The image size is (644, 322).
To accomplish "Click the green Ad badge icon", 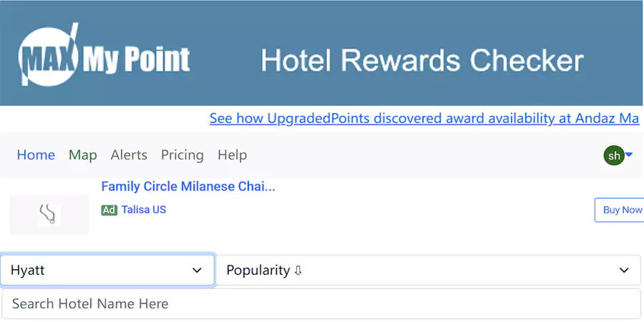I will [x=109, y=210].
